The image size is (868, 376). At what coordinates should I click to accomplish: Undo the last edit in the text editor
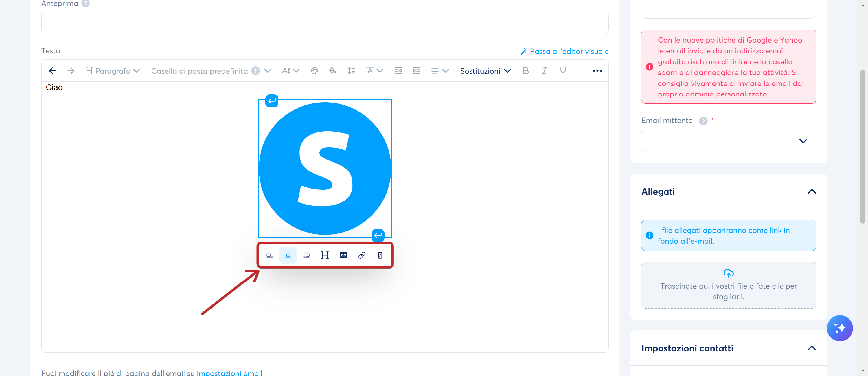pos(52,71)
